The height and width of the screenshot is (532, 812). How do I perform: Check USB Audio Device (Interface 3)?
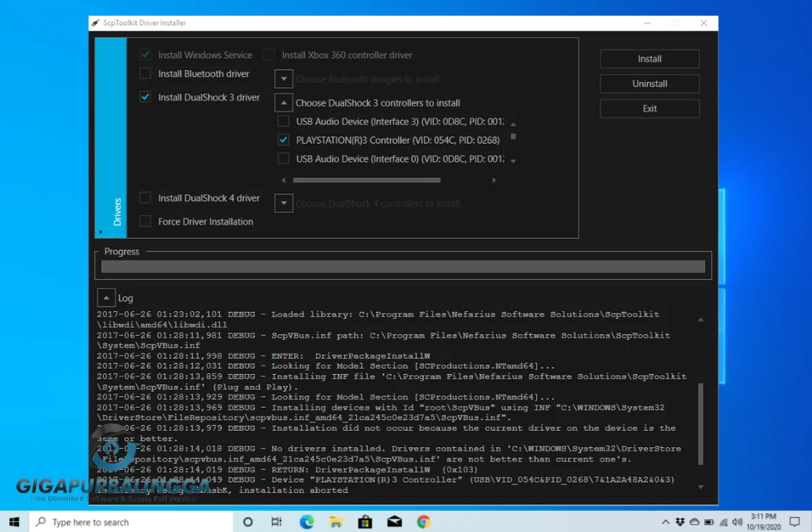tap(283, 121)
